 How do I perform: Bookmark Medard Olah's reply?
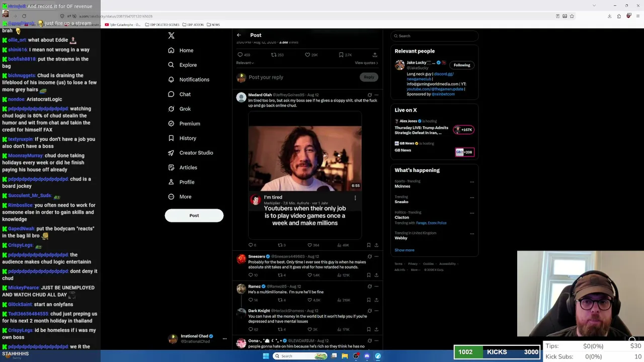[x=369, y=245]
